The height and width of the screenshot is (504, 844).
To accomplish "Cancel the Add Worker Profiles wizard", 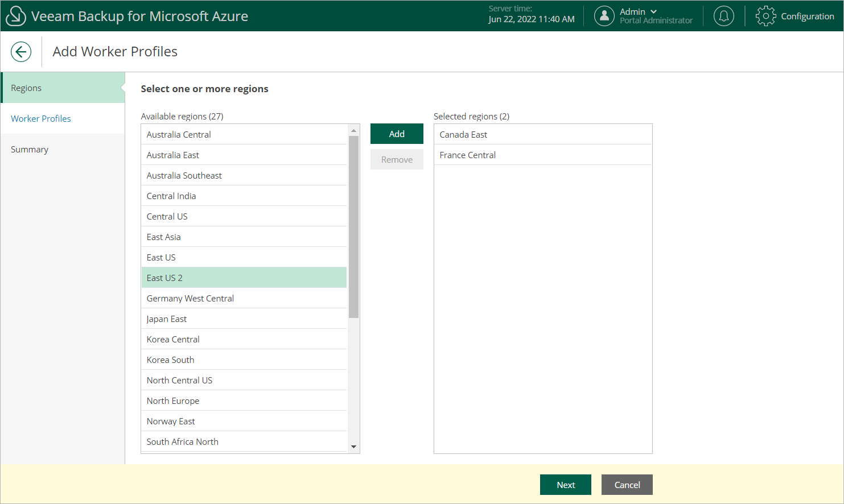I will pos(627,485).
